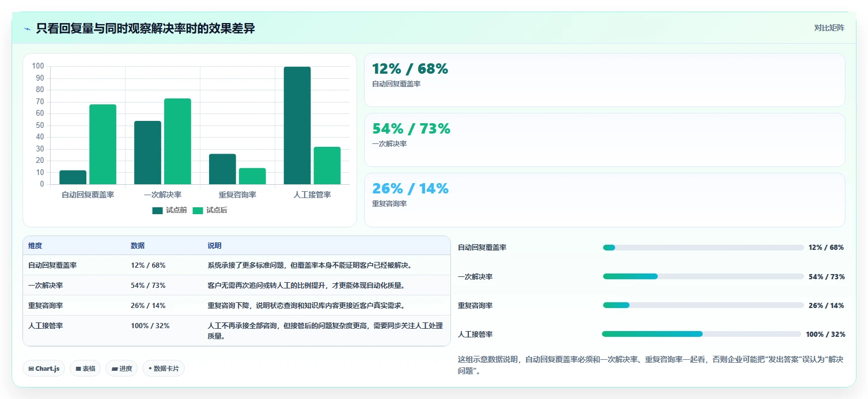Click progress row label 重复咨询率

(x=475, y=306)
